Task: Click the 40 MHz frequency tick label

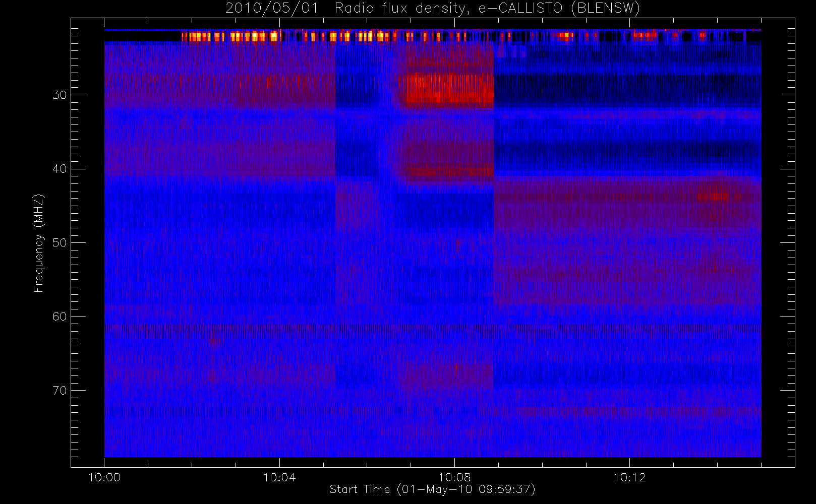Action: pos(60,169)
